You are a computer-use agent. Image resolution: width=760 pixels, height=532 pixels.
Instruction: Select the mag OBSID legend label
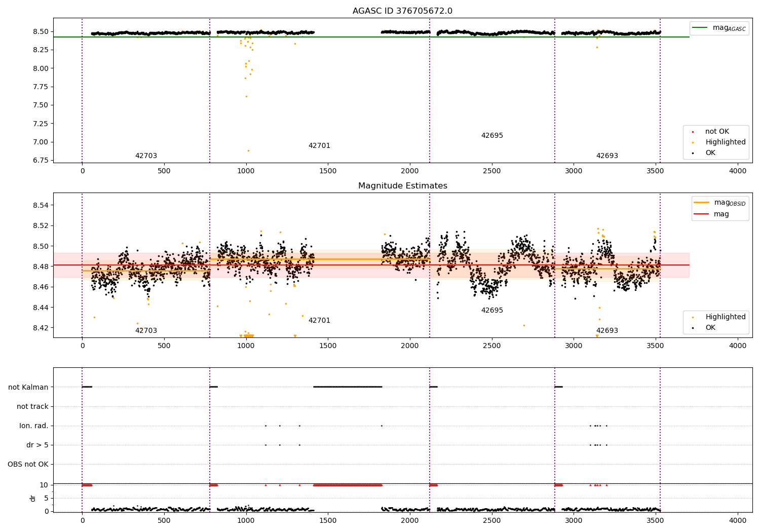730,203
